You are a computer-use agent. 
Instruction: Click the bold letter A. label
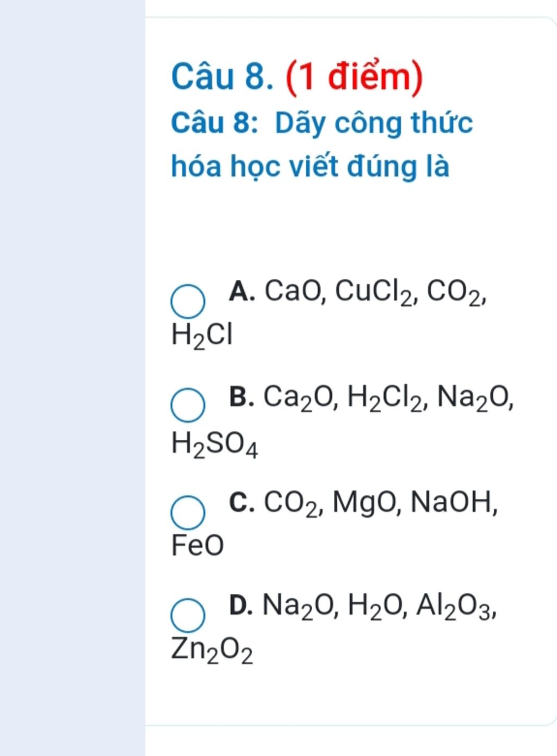(x=242, y=291)
